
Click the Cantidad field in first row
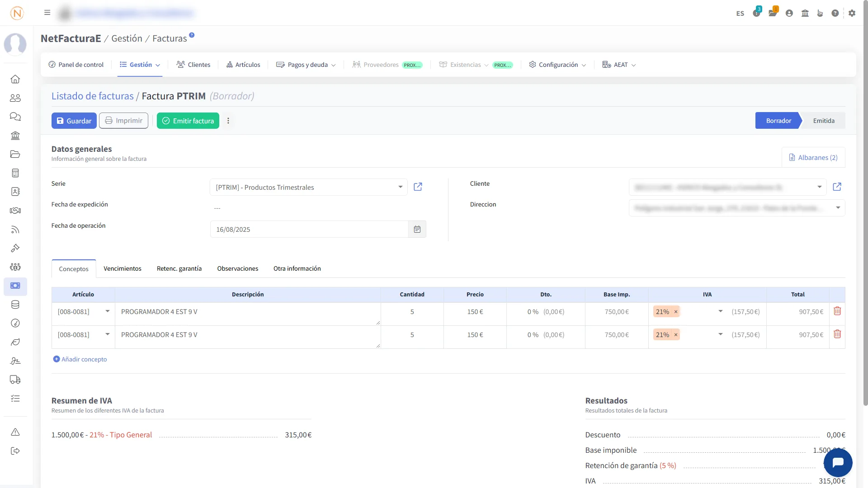[x=412, y=312]
